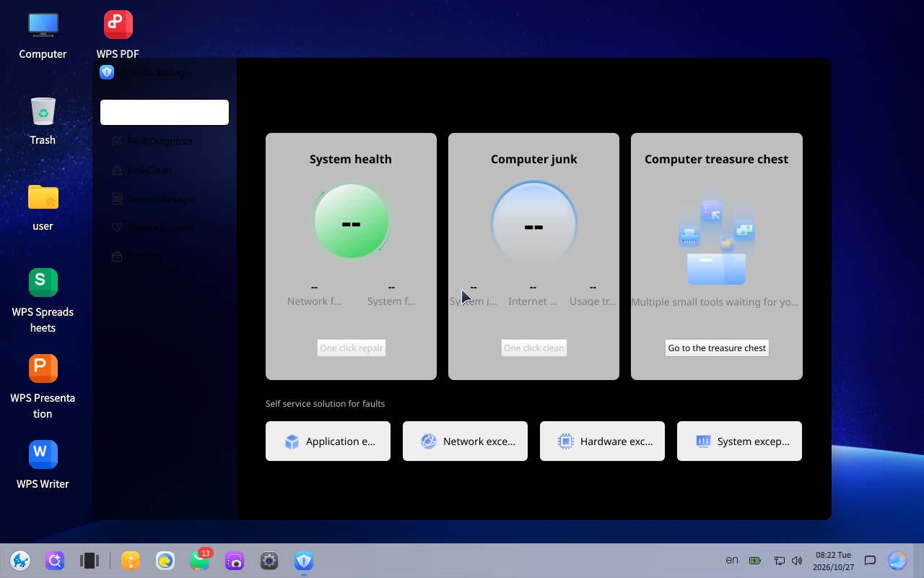Select the WPS Spreadsheets desktop icon
Screen dimensions: 924x578
point(43,301)
